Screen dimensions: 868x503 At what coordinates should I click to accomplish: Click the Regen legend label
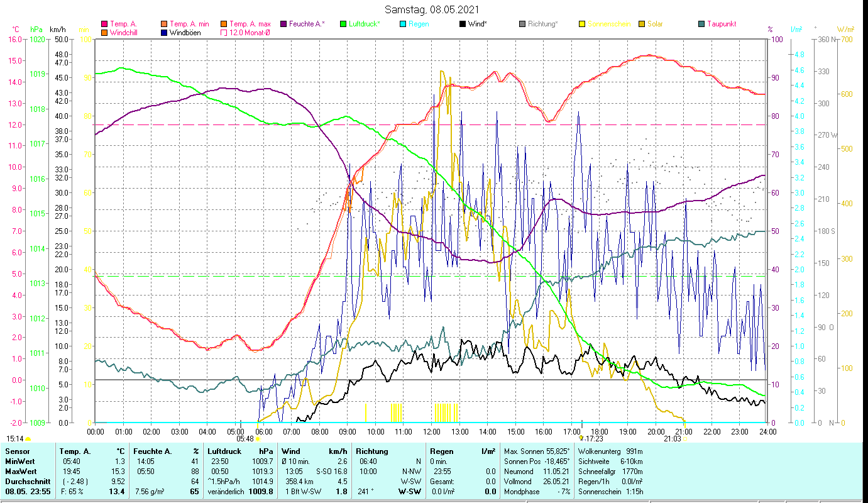(x=419, y=24)
